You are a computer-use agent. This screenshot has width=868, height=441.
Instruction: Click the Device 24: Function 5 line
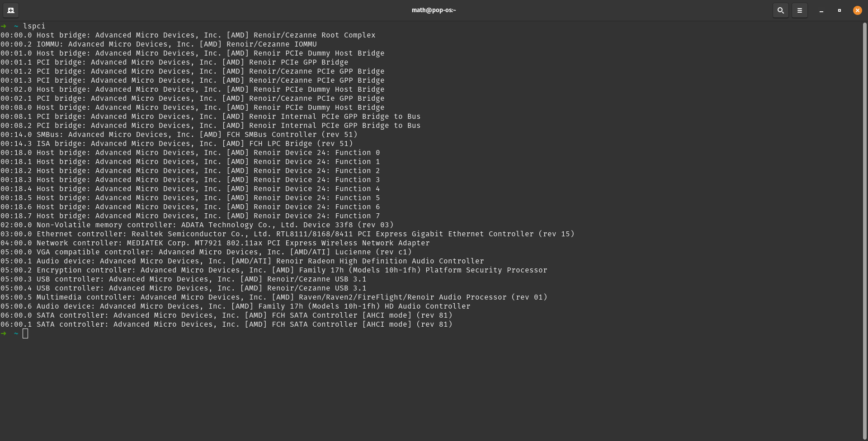click(190, 197)
